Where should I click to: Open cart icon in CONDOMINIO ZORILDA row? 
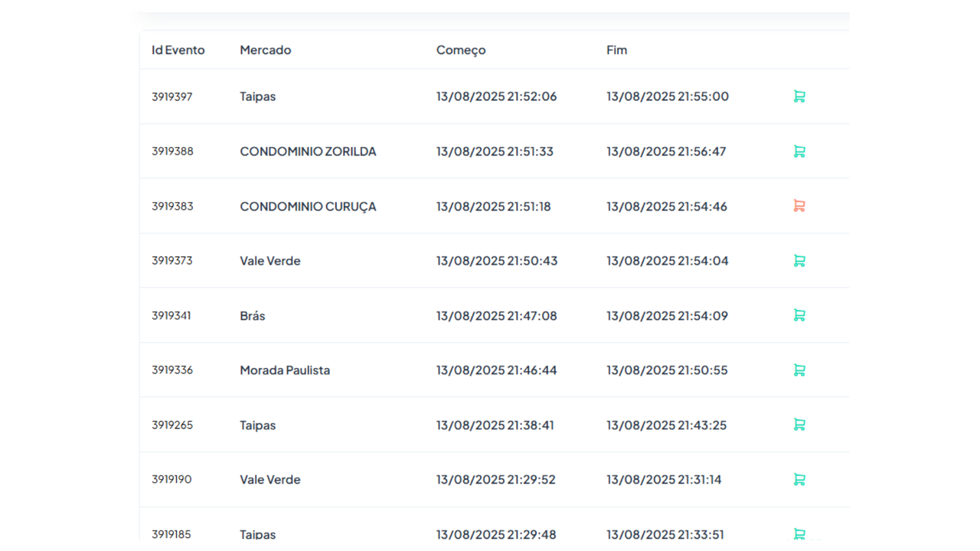[799, 152]
